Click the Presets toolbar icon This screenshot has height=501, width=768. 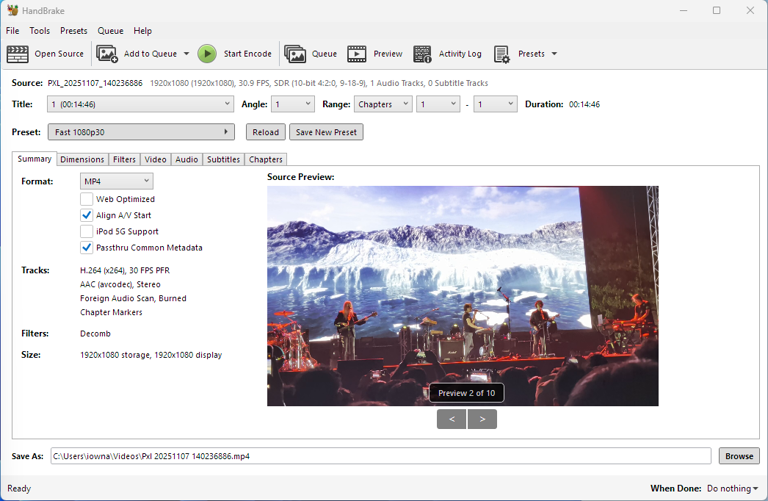pos(502,54)
